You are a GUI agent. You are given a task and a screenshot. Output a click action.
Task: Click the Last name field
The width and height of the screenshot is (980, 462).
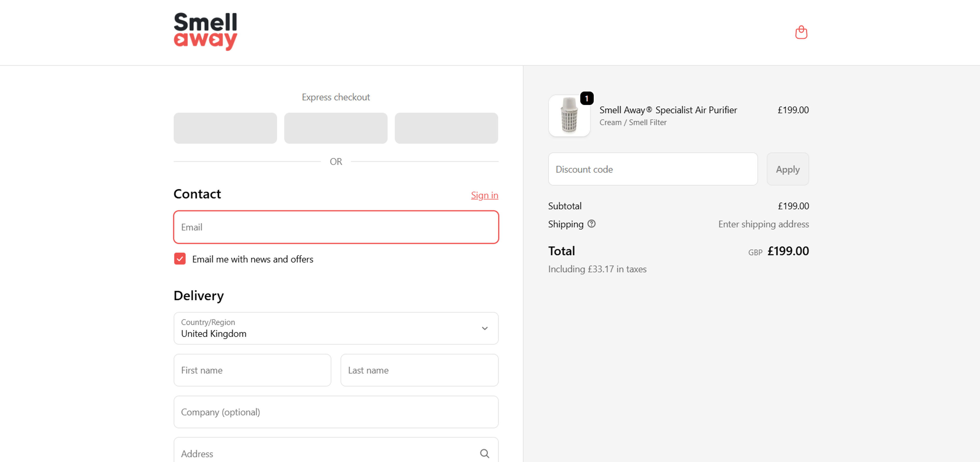419,370
